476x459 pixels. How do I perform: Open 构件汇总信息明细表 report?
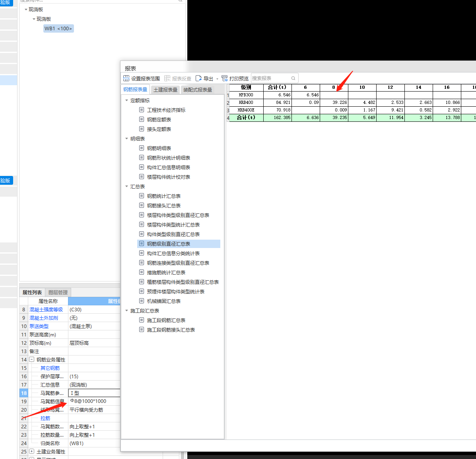[x=169, y=168]
